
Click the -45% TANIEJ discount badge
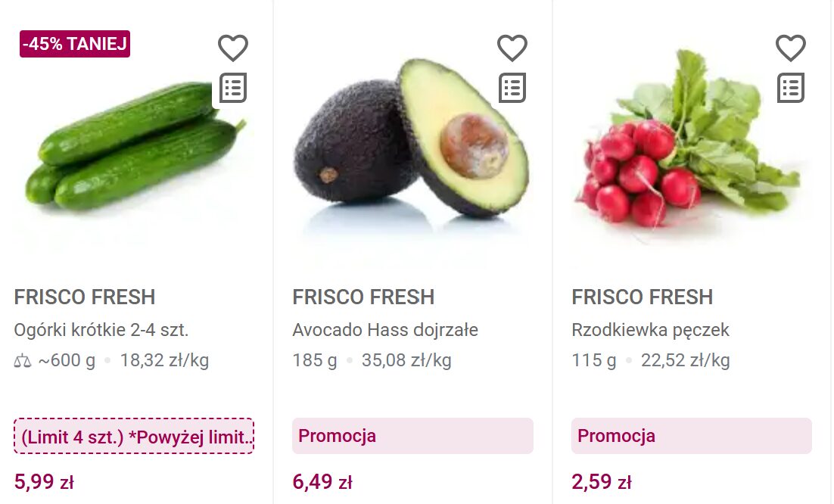point(75,44)
